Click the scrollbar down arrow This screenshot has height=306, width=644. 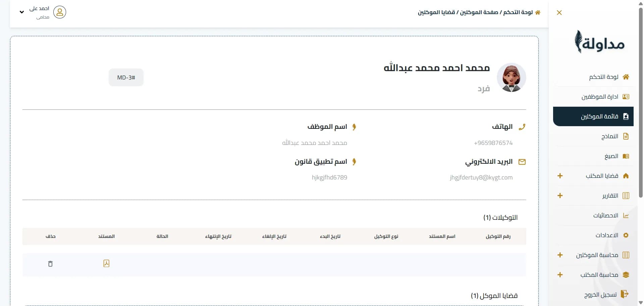point(641,303)
